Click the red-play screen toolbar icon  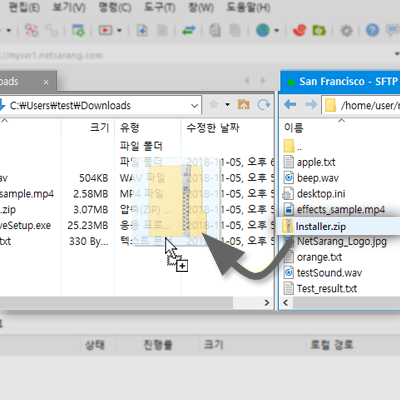tap(105, 31)
